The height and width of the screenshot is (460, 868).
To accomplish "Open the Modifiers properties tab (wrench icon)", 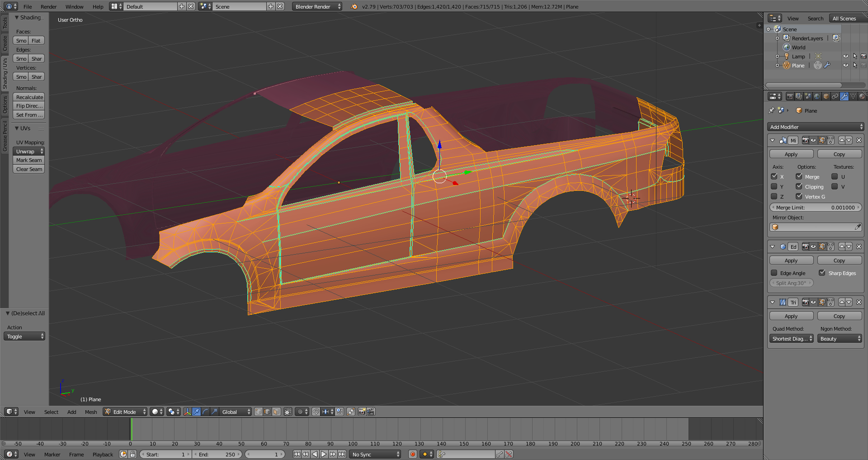I will click(844, 96).
